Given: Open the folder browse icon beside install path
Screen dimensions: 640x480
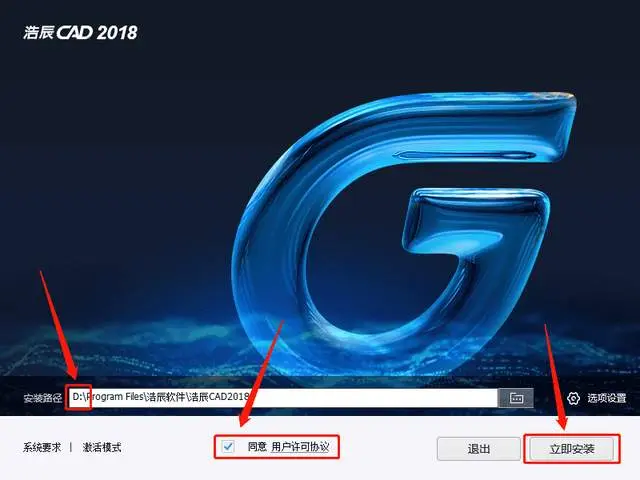Looking at the screenshot, I should tap(516, 398).
